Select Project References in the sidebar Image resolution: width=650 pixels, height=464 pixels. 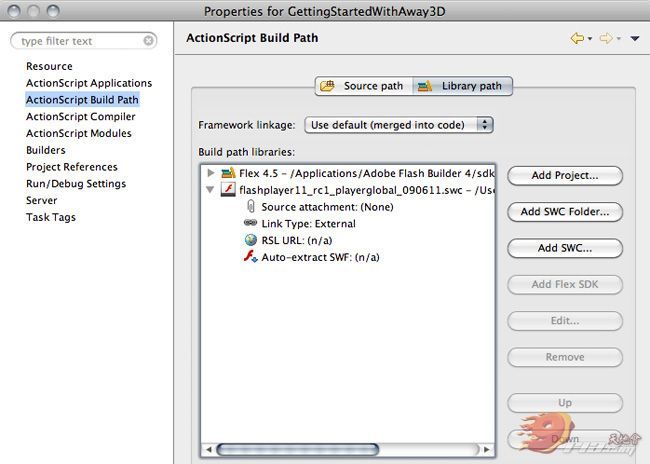pyautogui.click(x=71, y=167)
